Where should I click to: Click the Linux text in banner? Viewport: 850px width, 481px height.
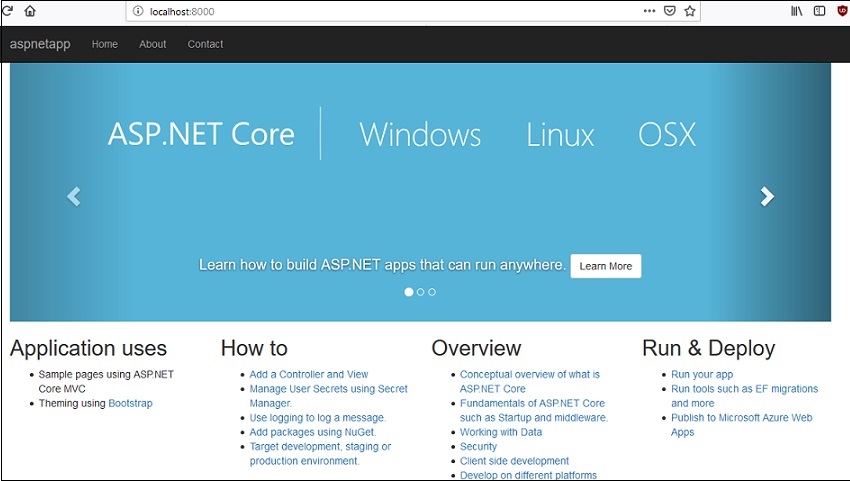click(561, 134)
